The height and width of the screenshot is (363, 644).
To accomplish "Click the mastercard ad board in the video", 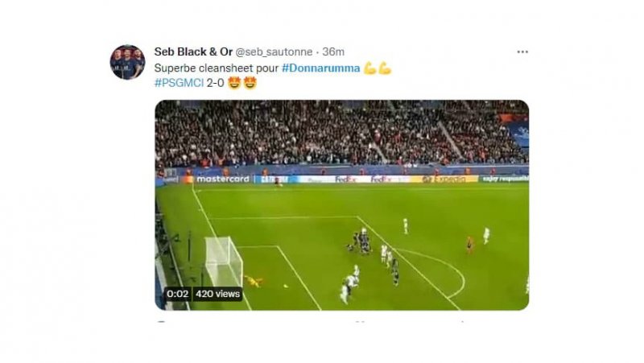I will 223,179.
